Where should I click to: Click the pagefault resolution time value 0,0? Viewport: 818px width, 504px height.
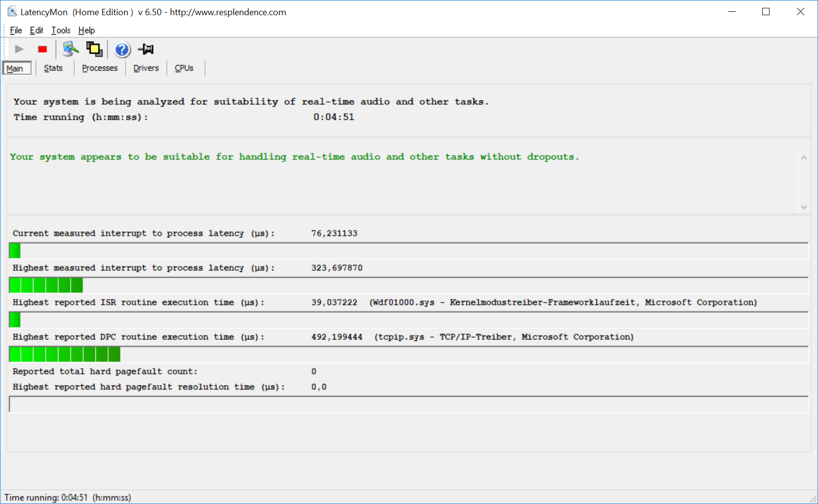tap(319, 387)
